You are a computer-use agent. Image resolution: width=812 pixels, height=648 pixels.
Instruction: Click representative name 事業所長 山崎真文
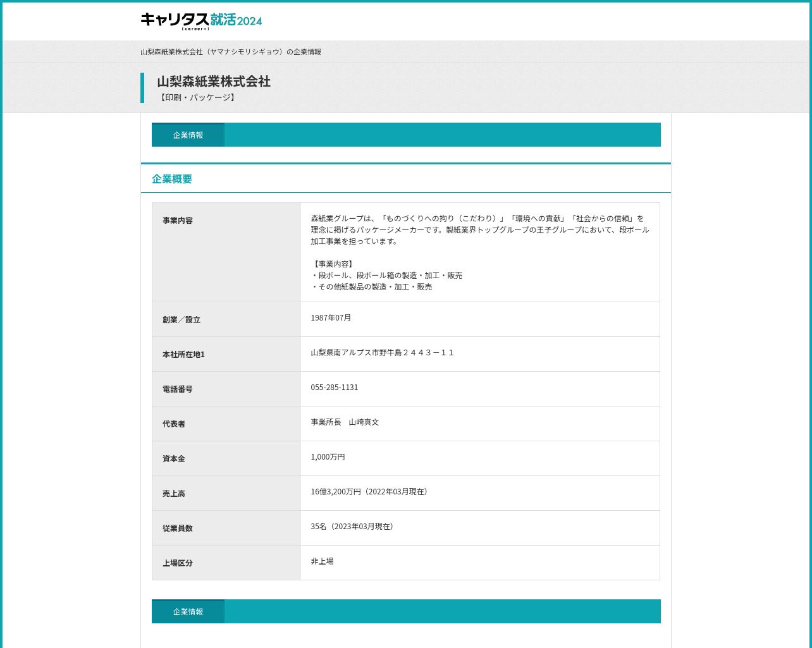coord(345,422)
